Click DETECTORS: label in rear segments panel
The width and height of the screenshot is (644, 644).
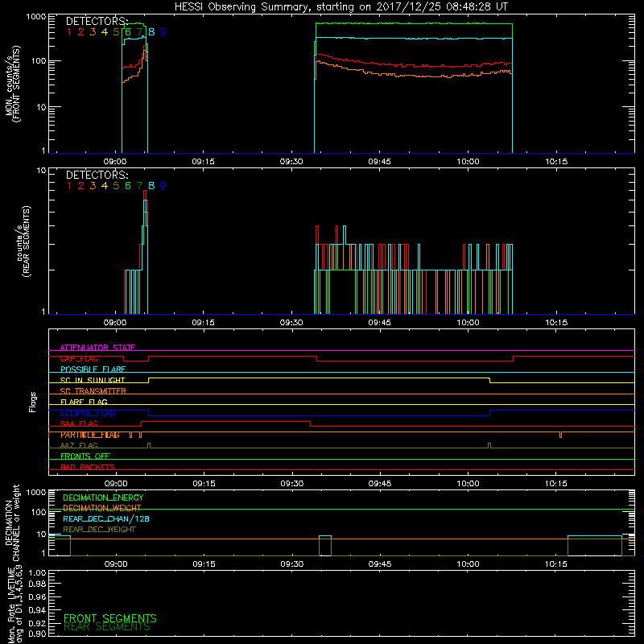pyautogui.click(x=97, y=175)
